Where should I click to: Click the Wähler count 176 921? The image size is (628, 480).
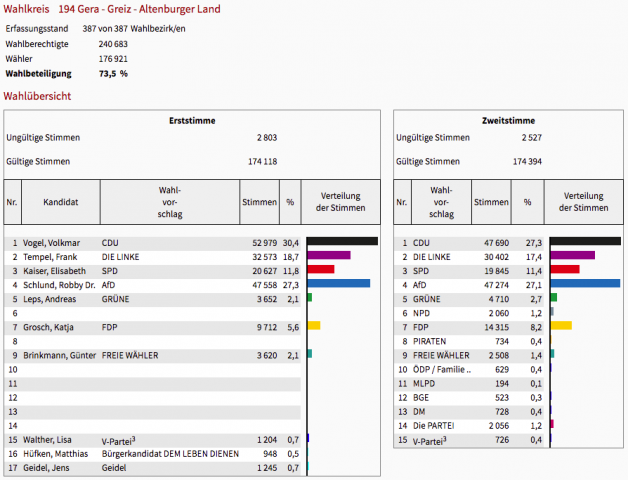113,59
